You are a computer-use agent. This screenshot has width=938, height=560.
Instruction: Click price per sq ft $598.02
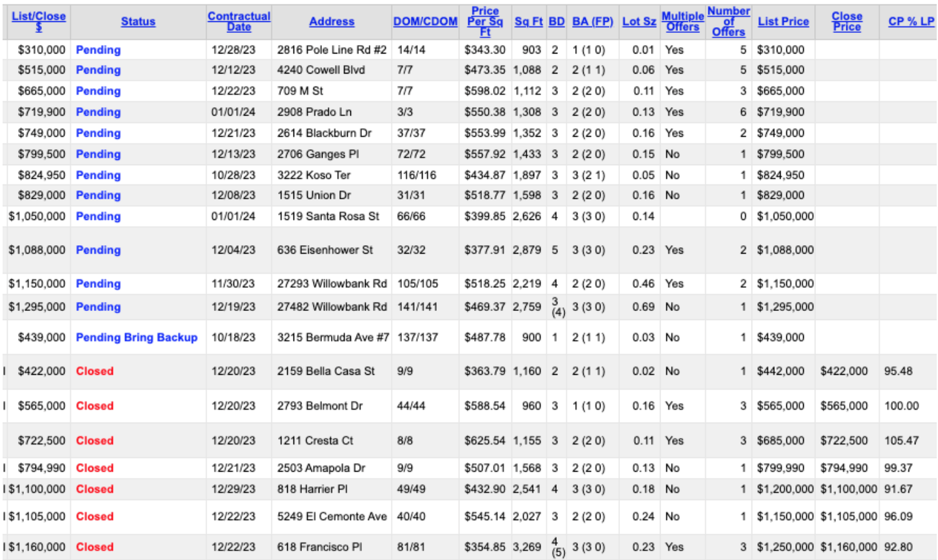[485, 91]
